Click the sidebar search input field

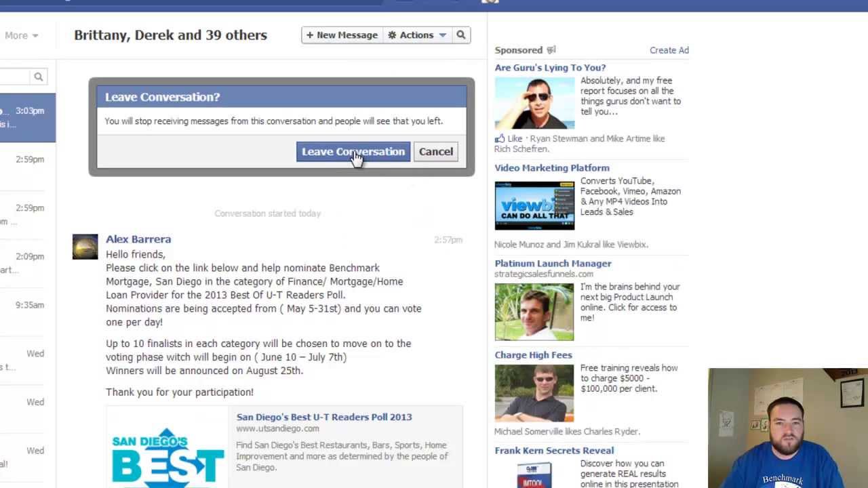click(x=15, y=77)
